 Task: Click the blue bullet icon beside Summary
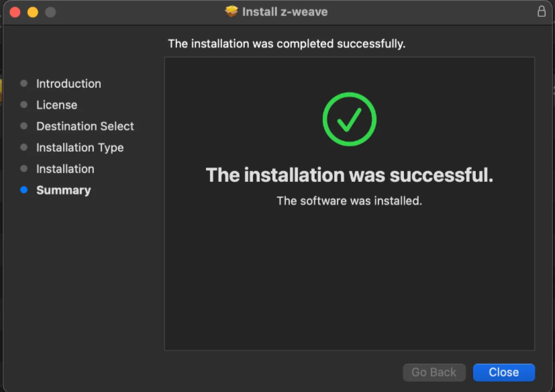23,190
